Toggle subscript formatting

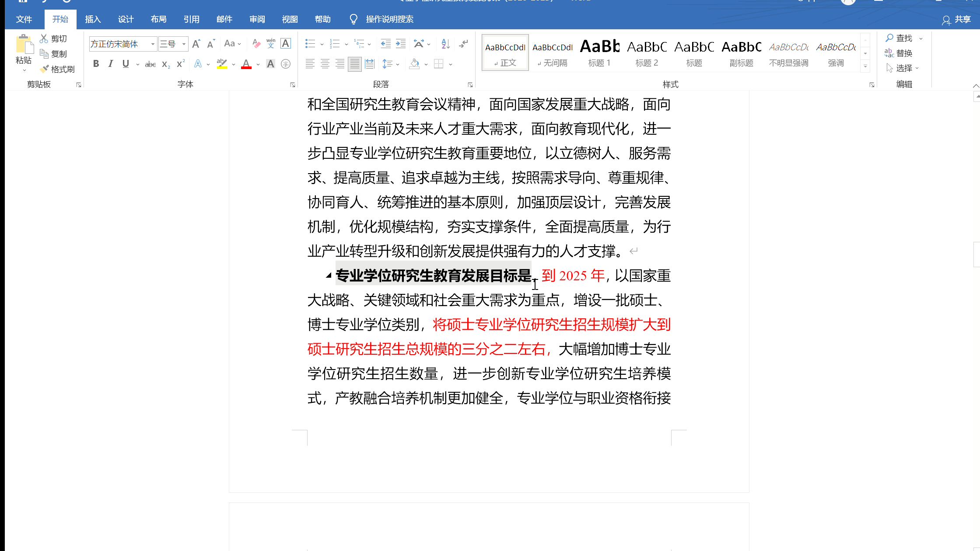click(166, 64)
